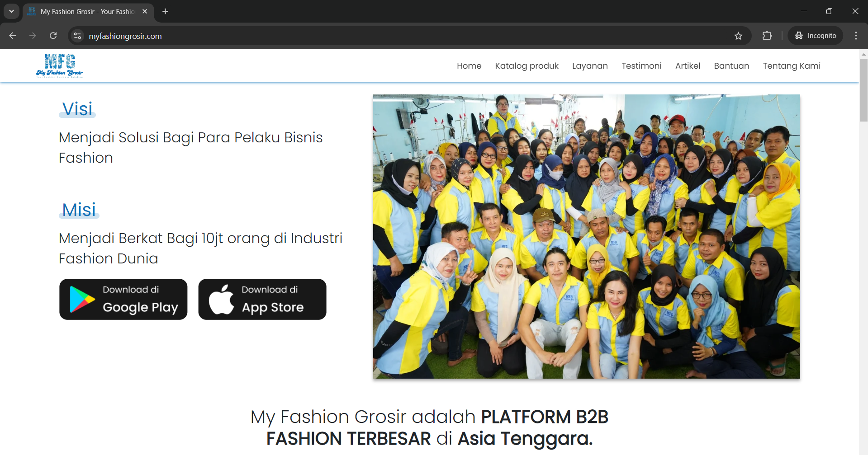Open site information icon in address bar

(78, 36)
